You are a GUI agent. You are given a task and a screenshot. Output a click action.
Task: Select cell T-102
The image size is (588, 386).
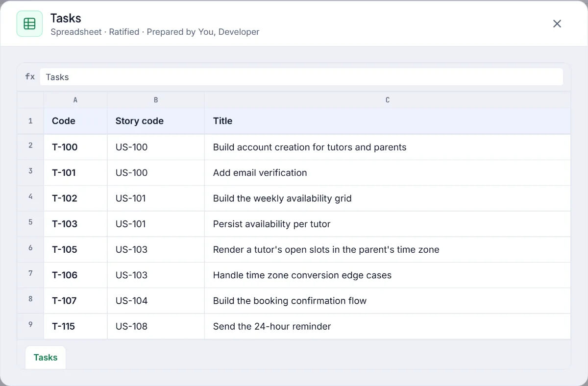[x=75, y=198]
